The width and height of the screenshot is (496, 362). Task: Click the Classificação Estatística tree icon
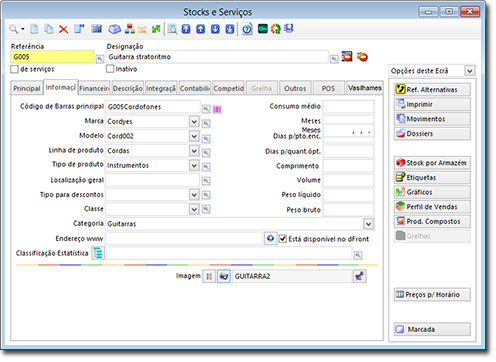(98, 253)
